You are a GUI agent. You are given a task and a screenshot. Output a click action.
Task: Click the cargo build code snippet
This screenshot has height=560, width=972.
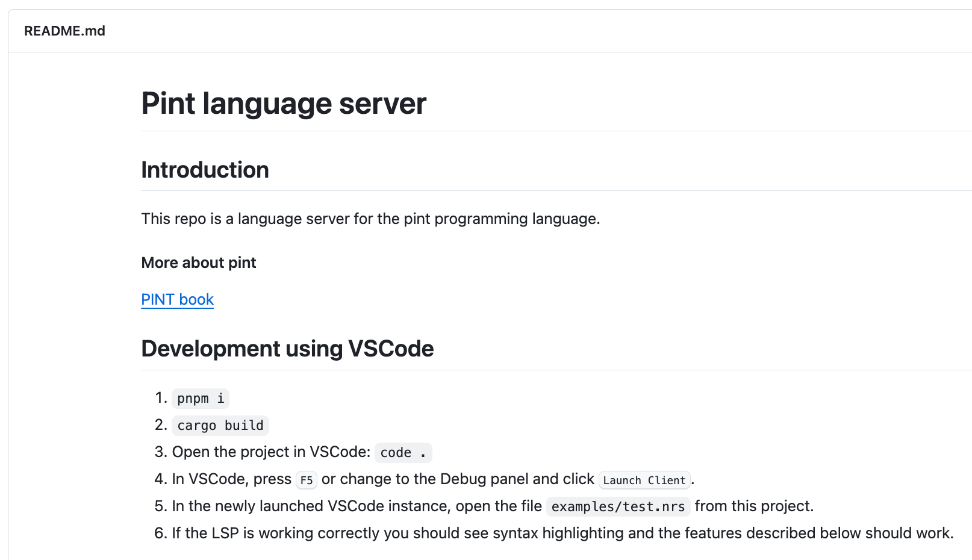(220, 426)
